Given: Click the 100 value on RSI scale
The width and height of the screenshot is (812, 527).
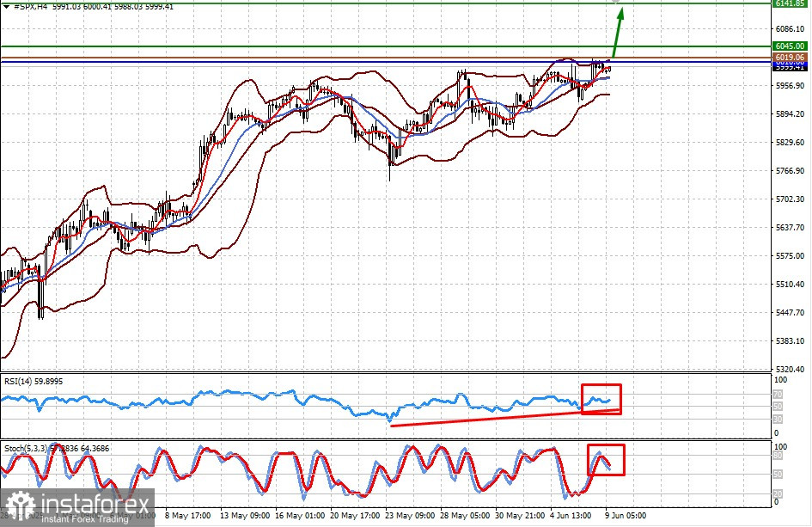Looking at the screenshot, I should [780, 380].
